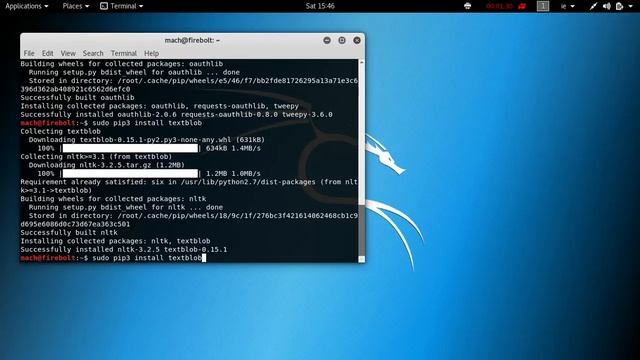Close the terminal window

357,40
